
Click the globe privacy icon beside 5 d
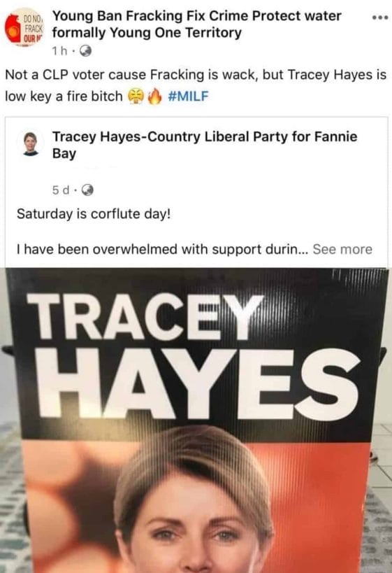(87, 190)
